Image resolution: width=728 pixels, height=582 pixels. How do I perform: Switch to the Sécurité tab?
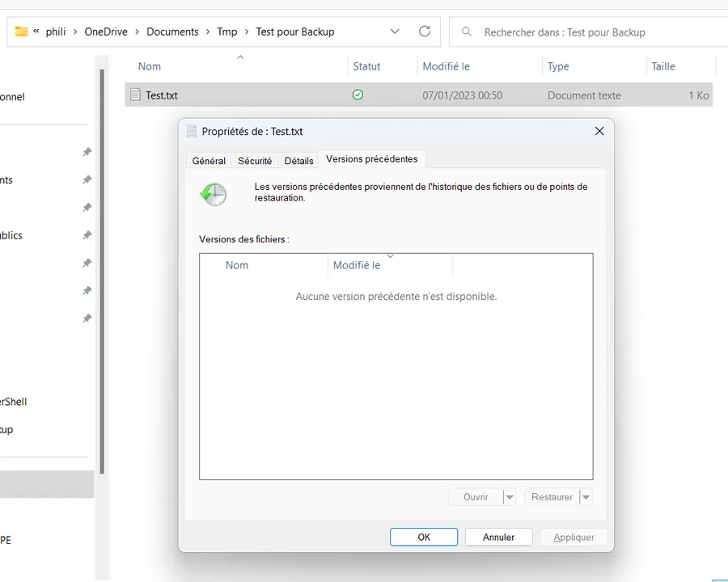[255, 161]
